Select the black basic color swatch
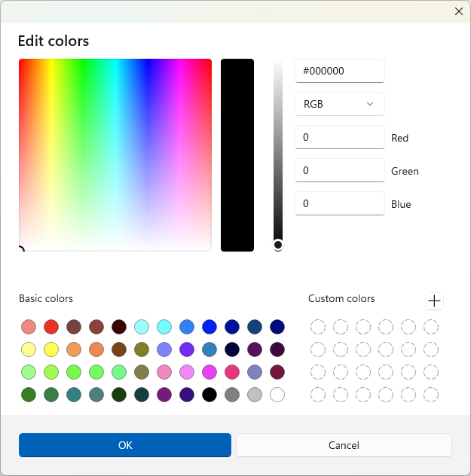 click(210, 395)
